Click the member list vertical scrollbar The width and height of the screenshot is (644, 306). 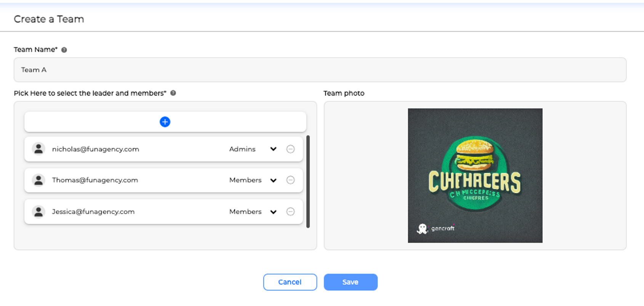[308, 181]
